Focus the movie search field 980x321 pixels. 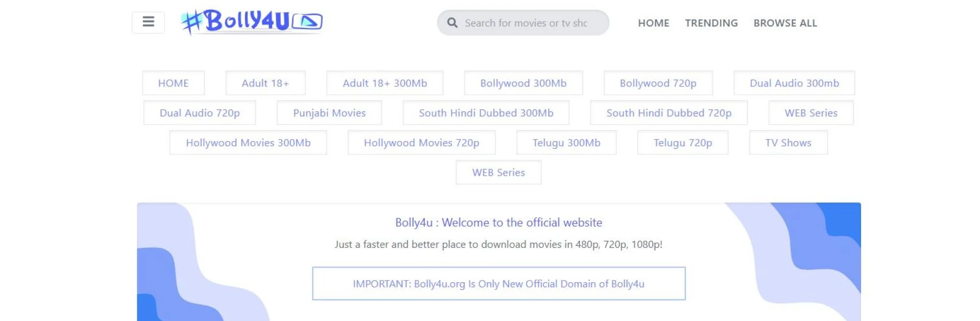(x=523, y=23)
